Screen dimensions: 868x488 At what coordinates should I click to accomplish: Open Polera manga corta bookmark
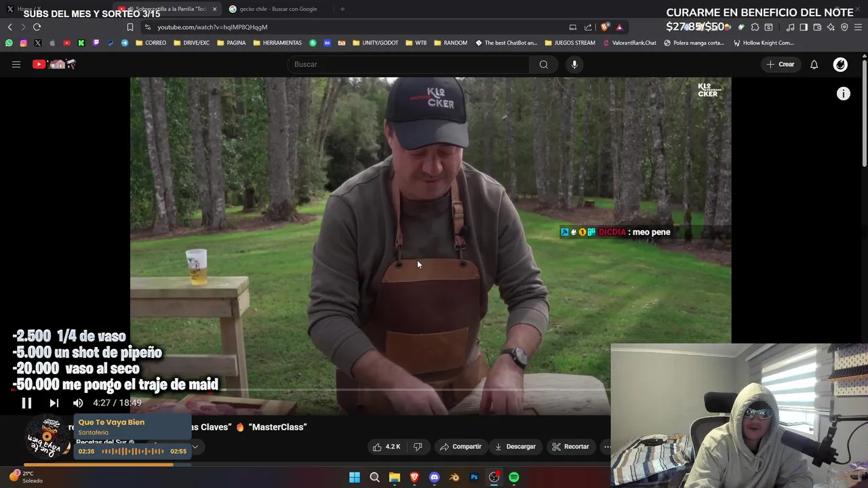pos(694,43)
